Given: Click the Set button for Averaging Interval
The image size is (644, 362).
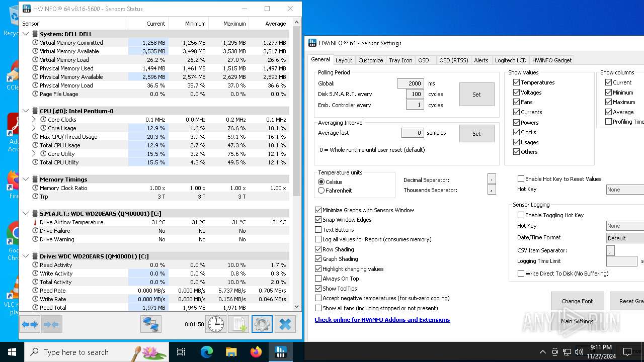Looking at the screenshot, I should pos(476,134).
